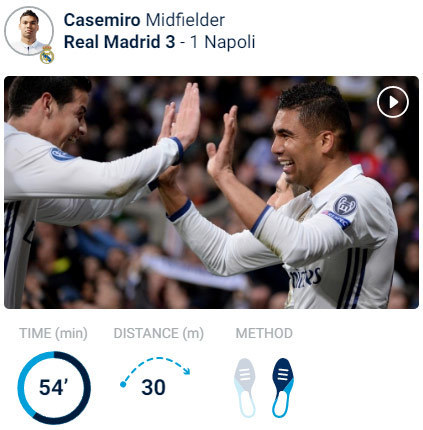Select the greyed-out left foot icon

pyautogui.click(x=245, y=387)
